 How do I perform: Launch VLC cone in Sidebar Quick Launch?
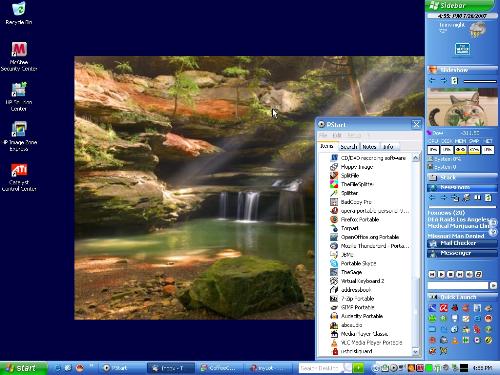coord(455,340)
